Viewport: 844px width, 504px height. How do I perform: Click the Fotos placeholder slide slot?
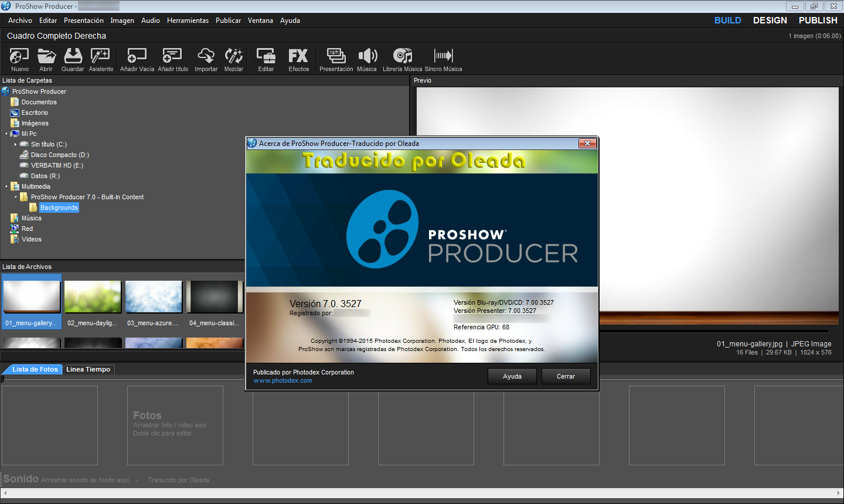[x=175, y=425]
